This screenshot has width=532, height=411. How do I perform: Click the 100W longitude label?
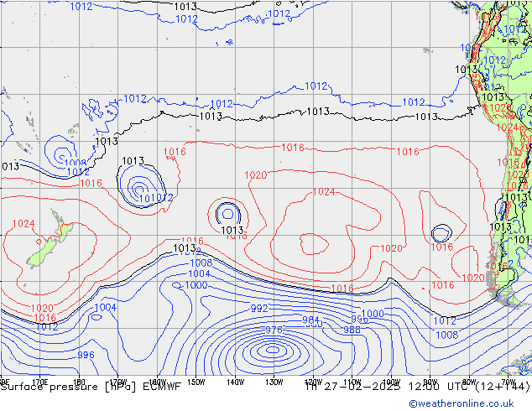coord(391,382)
